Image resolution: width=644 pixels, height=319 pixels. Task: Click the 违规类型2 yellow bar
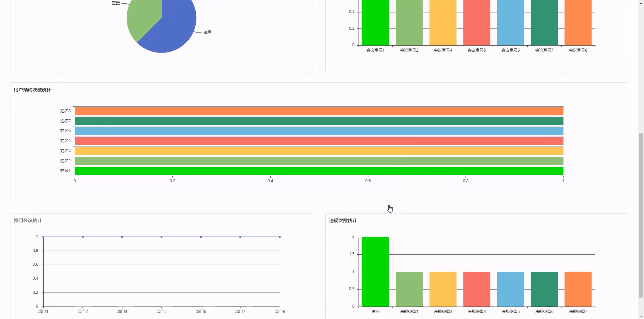coord(443,289)
